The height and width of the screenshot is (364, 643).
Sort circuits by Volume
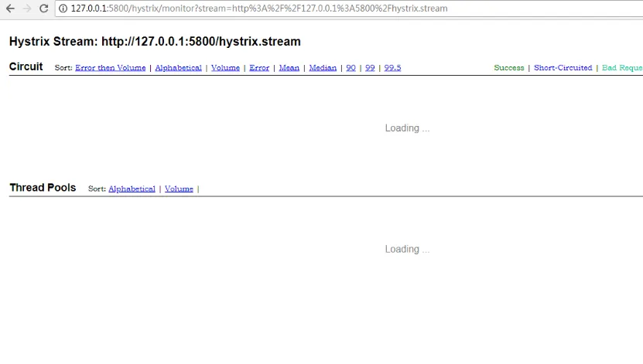225,67
